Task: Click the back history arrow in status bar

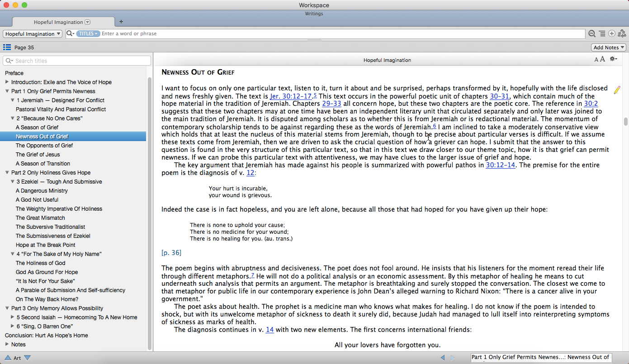Action: pos(443,358)
